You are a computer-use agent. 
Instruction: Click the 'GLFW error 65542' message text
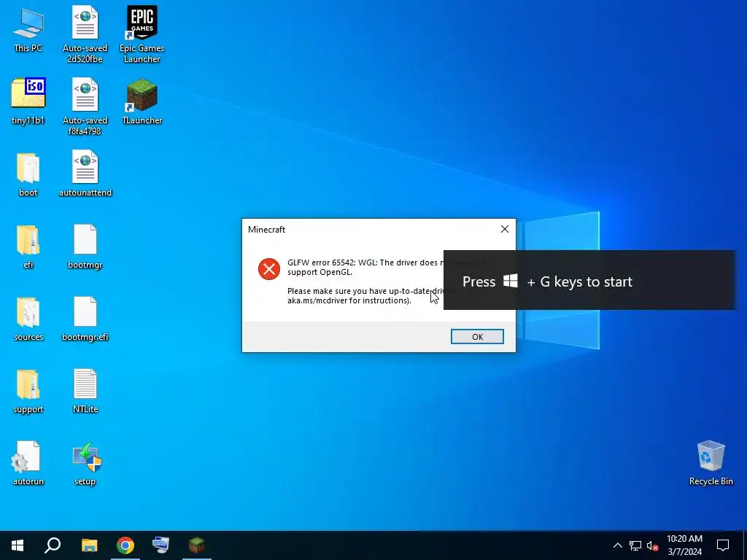coord(366,267)
